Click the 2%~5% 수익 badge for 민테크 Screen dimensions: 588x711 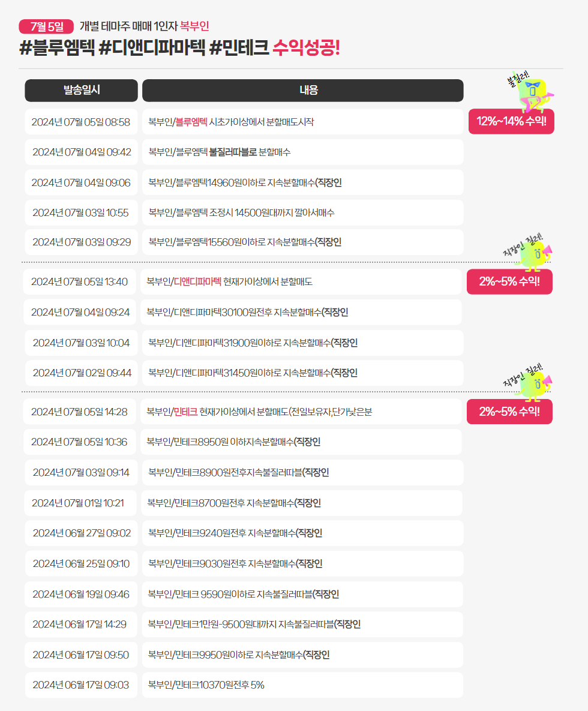pos(509,412)
